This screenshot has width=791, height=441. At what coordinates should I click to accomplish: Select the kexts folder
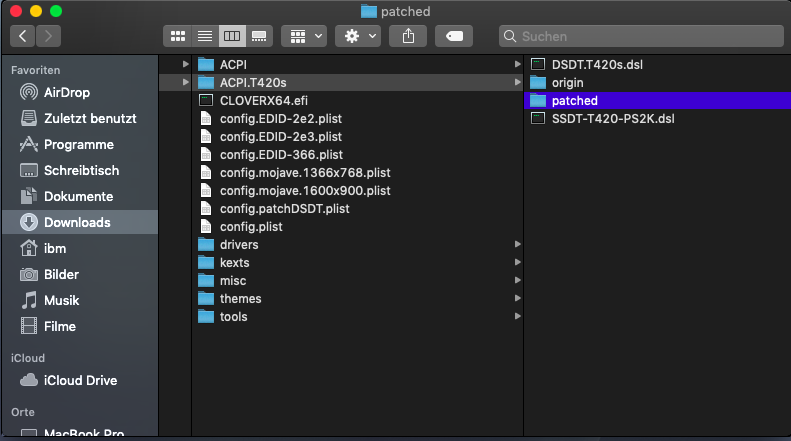coord(357,262)
